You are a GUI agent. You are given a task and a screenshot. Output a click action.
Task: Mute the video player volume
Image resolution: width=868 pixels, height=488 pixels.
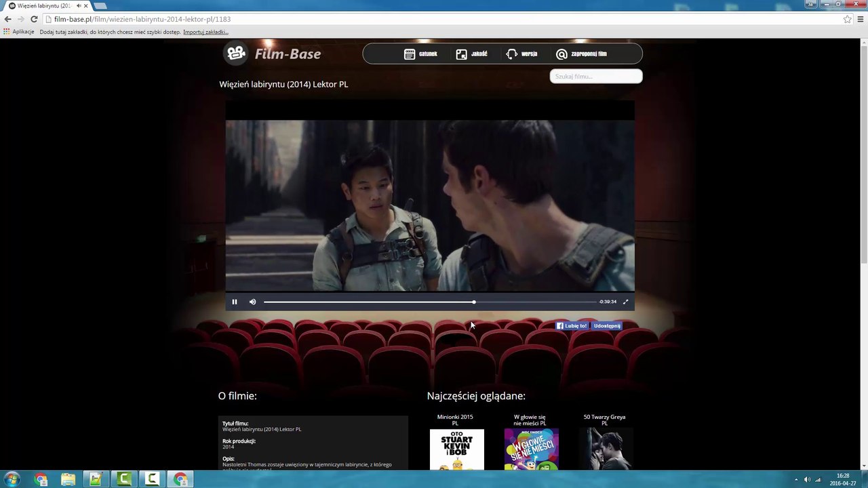(x=252, y=302)
